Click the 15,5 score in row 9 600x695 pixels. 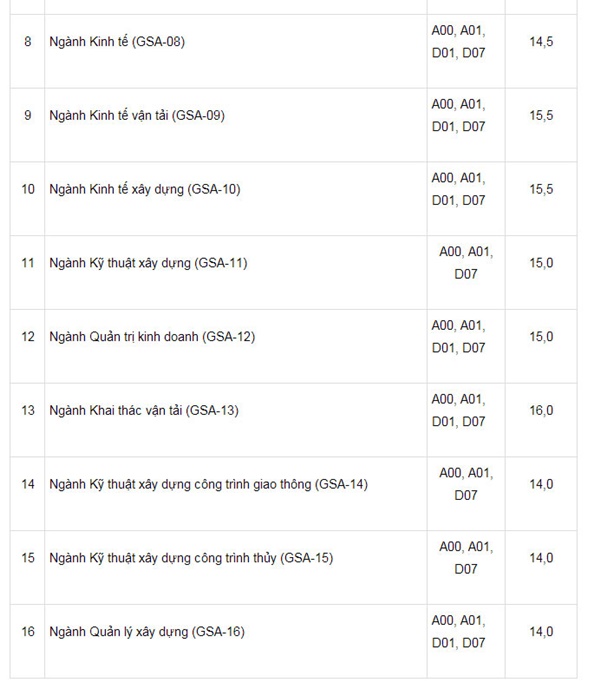(x=541, y=115)
